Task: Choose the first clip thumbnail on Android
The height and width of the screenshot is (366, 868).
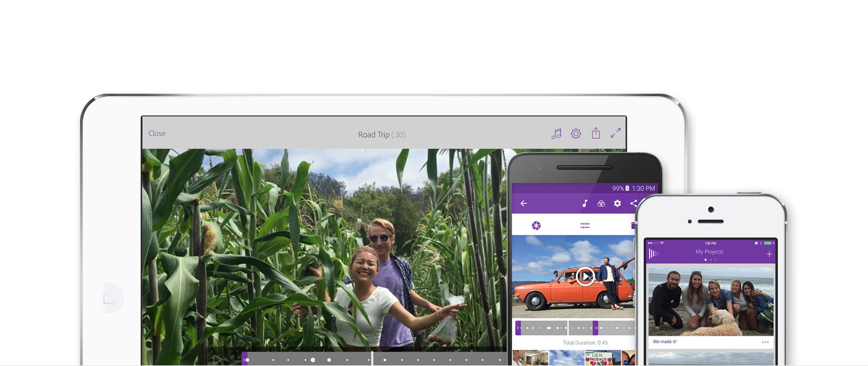Action: click(x=530, y=358)
